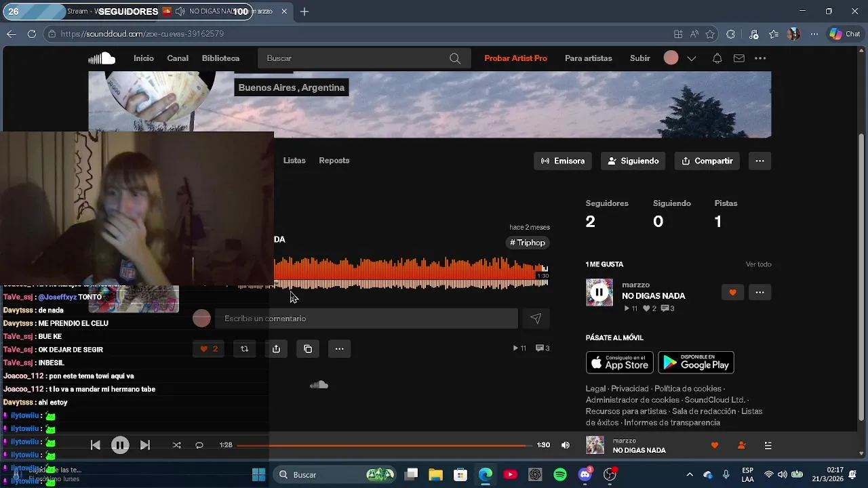Copy link icon under the track
The height and width of the screenshot is (488, 868).
pyautogui.click(x=308, y=349)
